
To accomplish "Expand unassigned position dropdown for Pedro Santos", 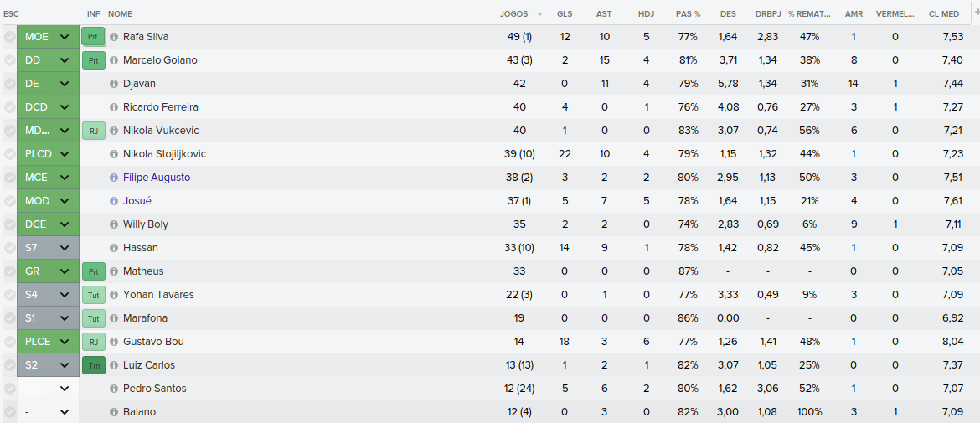I will [48, 389].
